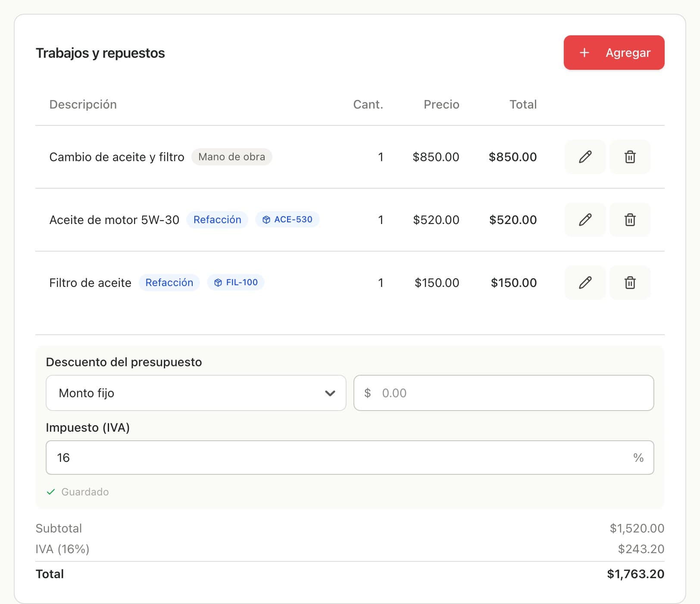Image resolution: width=700 pixels, height=604 pixels.
Task: Delete the Filtro de aceite row
Action: 630,283
